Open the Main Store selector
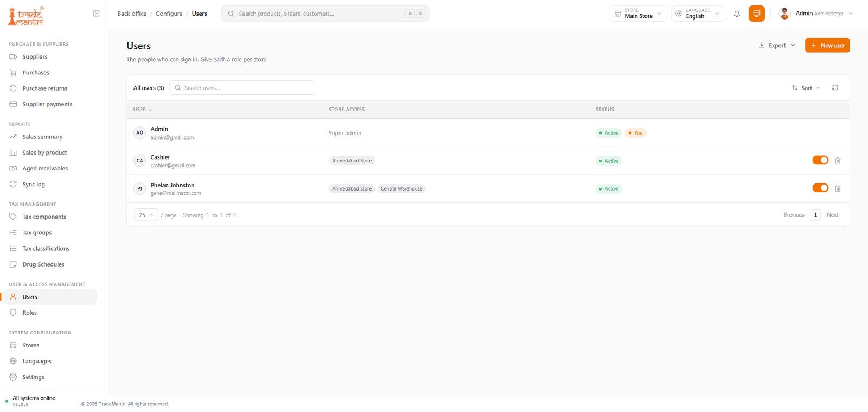Image resolution: width=868 pixels, height=412 pixels. 638,14
